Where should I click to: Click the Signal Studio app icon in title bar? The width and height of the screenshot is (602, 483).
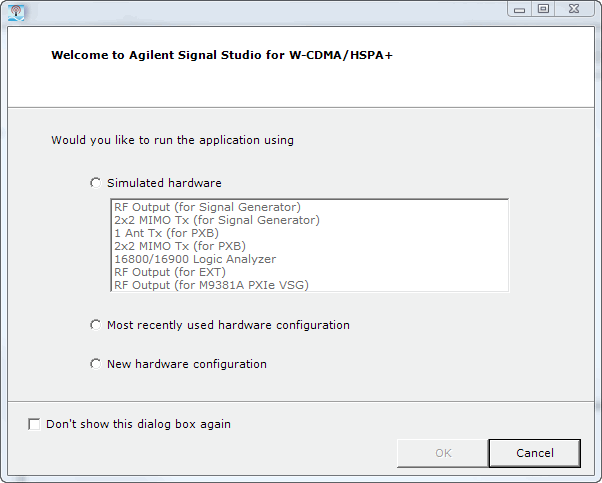coord(16,13)
